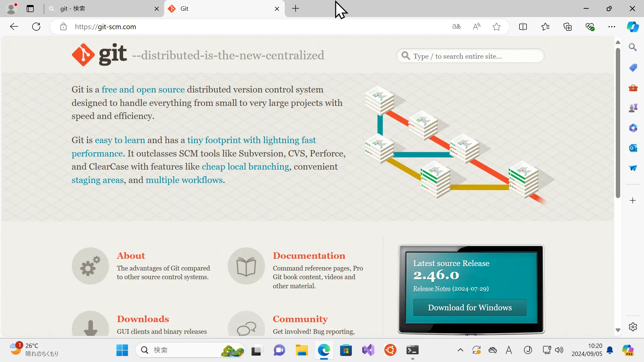Open 'free and open source' link
644x362 pixels.
(143, 89)
